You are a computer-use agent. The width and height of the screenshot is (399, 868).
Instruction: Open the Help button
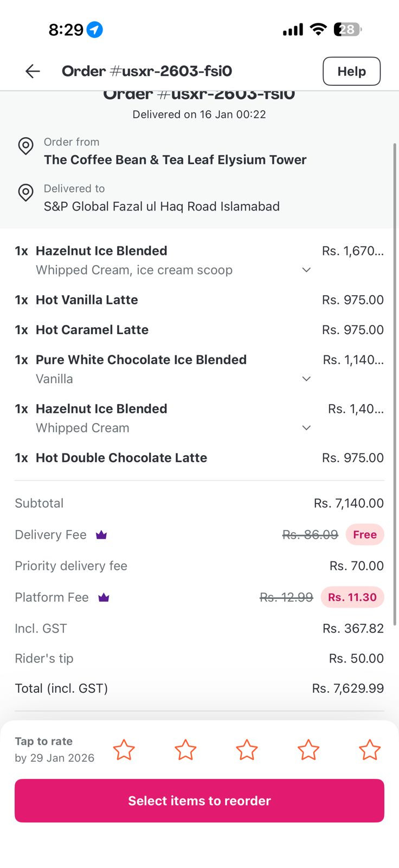(x=351, y=71)
